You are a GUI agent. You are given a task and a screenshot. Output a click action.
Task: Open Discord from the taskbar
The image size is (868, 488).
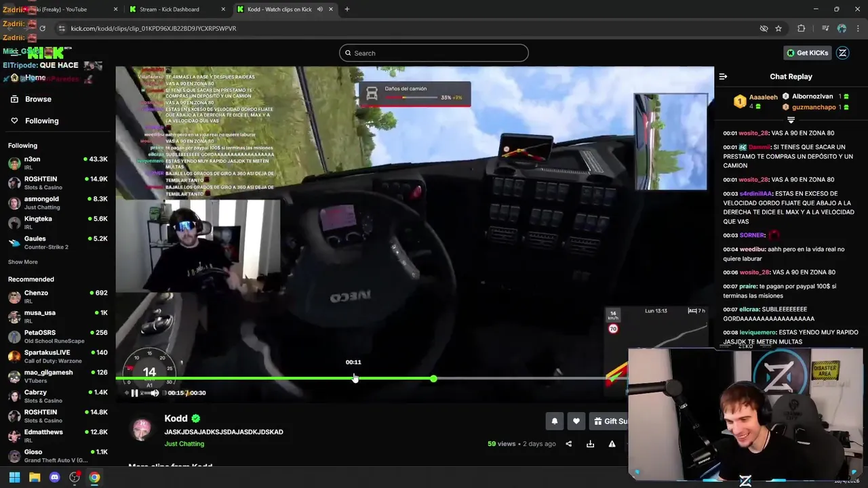pyautogui.click(x=55, y=477)
